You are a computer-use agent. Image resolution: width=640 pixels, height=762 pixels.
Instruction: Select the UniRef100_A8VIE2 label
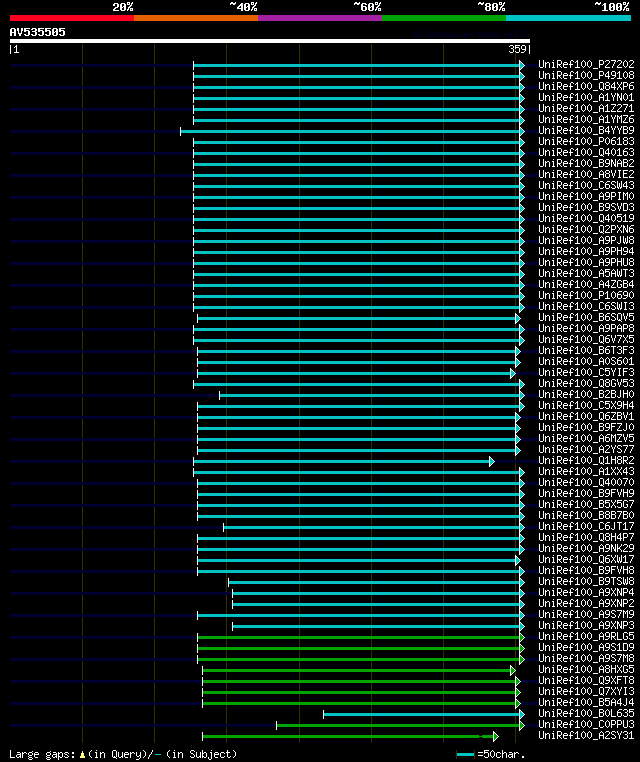[x=586, y=174]
